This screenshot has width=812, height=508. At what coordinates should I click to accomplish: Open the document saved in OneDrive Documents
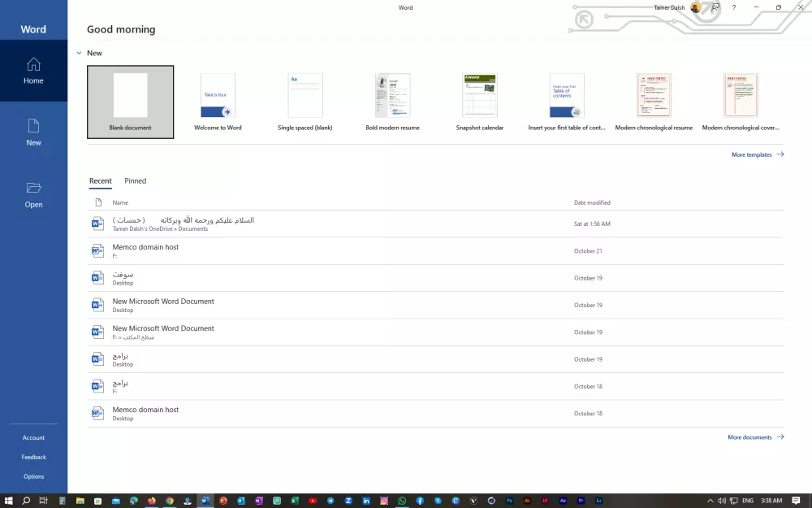(x=435, y=224)
